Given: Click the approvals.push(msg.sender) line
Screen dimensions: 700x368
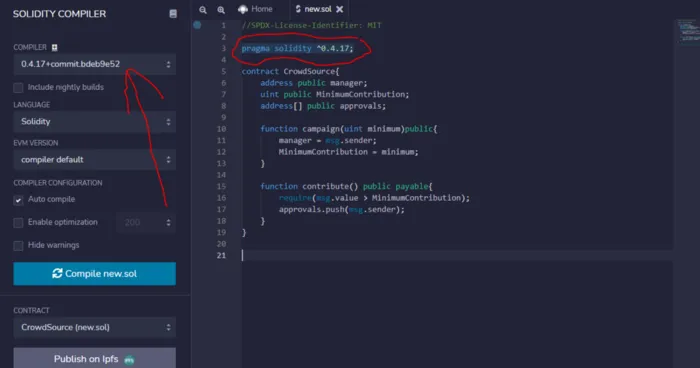Looking at the screenshot, I should pyautogui.click(x=342, y=209).
